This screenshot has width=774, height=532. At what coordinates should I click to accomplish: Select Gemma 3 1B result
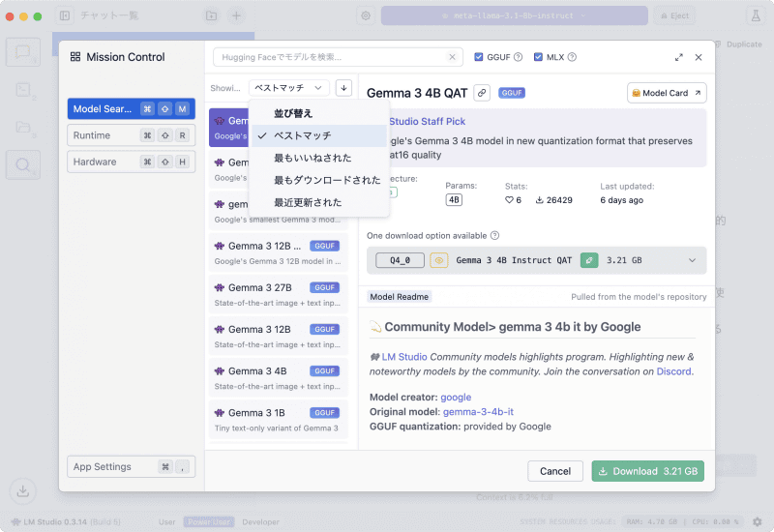(x=278, y=420)
